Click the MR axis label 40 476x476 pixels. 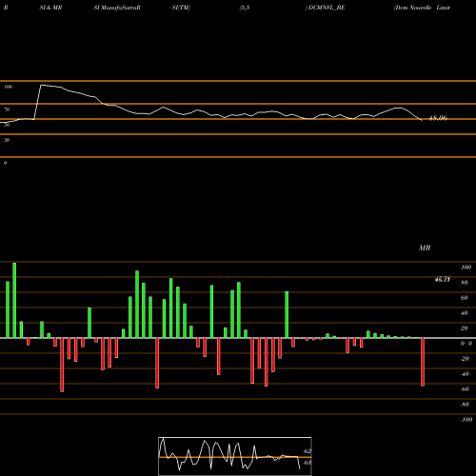point(464,313)
